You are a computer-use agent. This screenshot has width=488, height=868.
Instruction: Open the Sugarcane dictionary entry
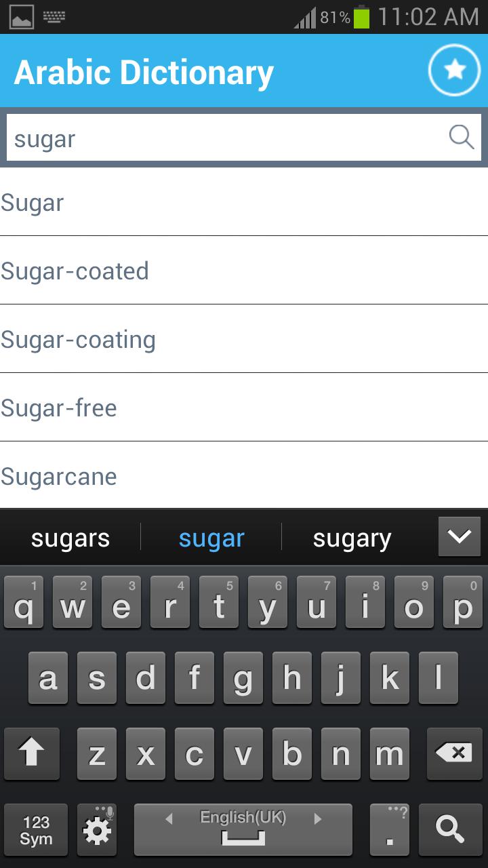coord(244,476)
